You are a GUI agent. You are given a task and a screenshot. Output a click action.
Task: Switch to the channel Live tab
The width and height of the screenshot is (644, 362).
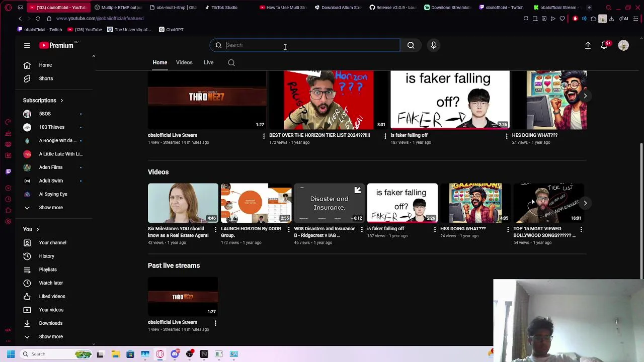209,63
